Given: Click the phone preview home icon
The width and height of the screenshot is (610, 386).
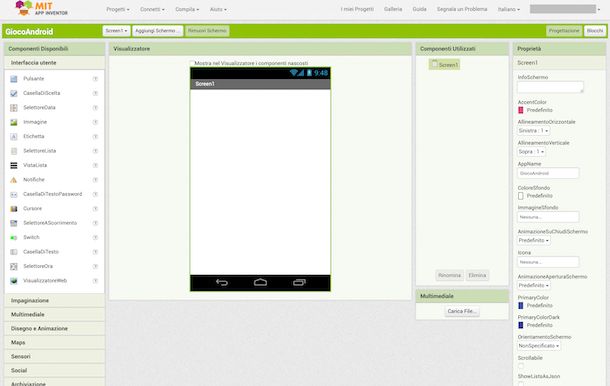Looking at the screenshot, I should tap(260, 282).
